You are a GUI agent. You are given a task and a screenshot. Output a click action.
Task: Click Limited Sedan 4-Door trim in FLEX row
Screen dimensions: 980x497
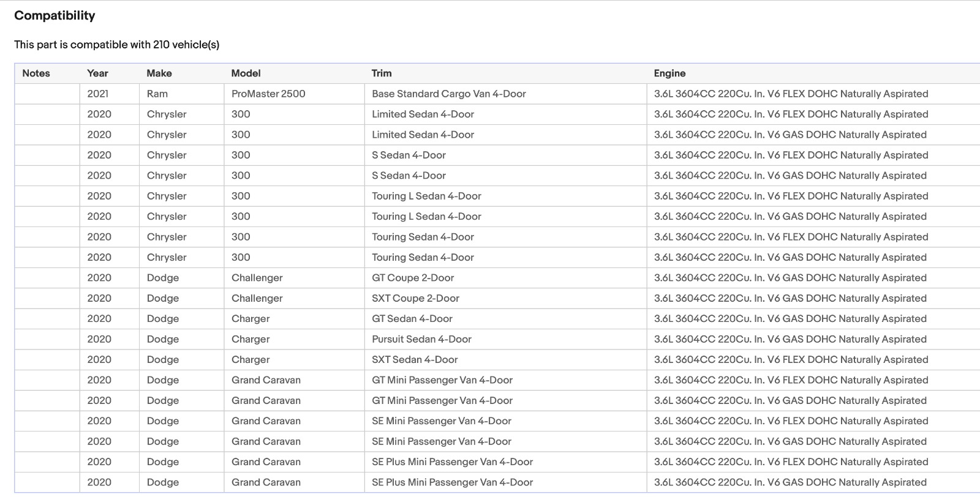click(423, 114)
